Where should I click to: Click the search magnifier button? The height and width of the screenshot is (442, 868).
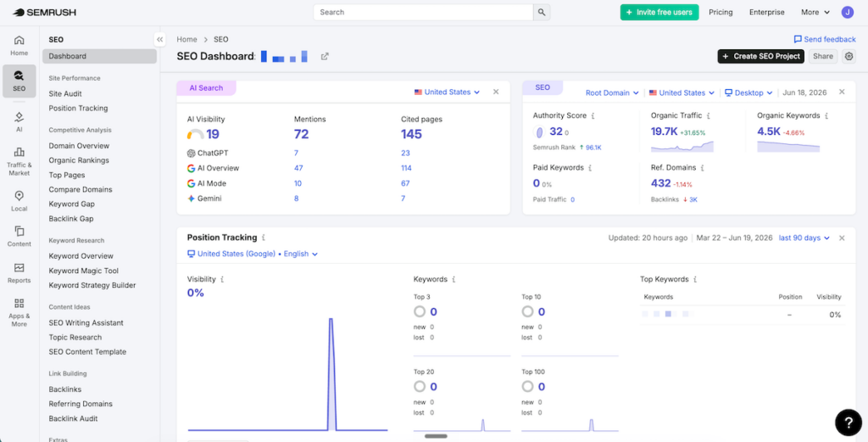pos(542,12)
